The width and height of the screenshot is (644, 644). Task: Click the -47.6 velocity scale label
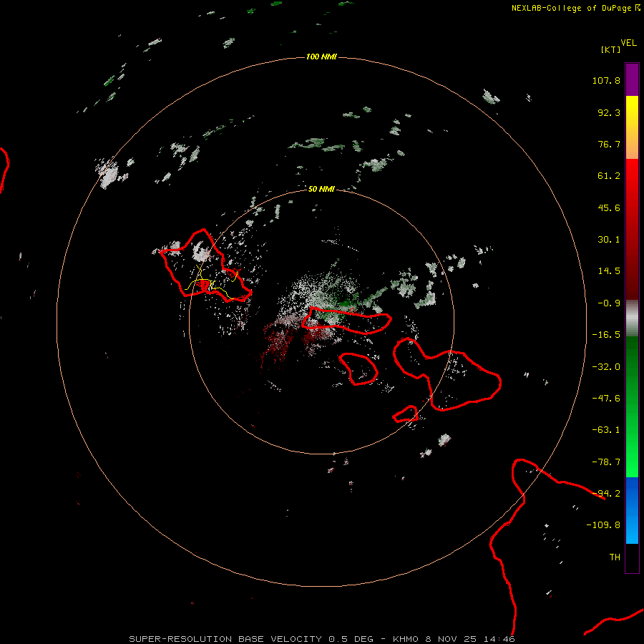[606, 399]
